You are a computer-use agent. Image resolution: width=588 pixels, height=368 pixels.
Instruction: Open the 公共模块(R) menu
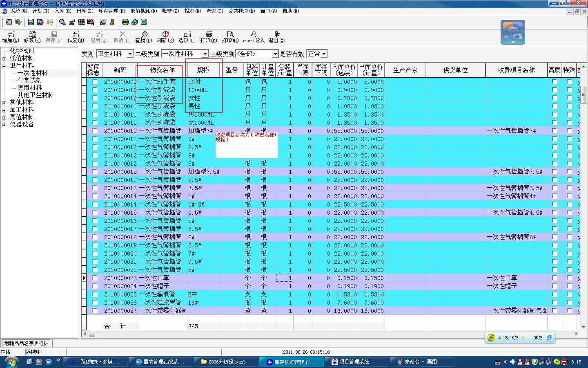pos(242,11)
